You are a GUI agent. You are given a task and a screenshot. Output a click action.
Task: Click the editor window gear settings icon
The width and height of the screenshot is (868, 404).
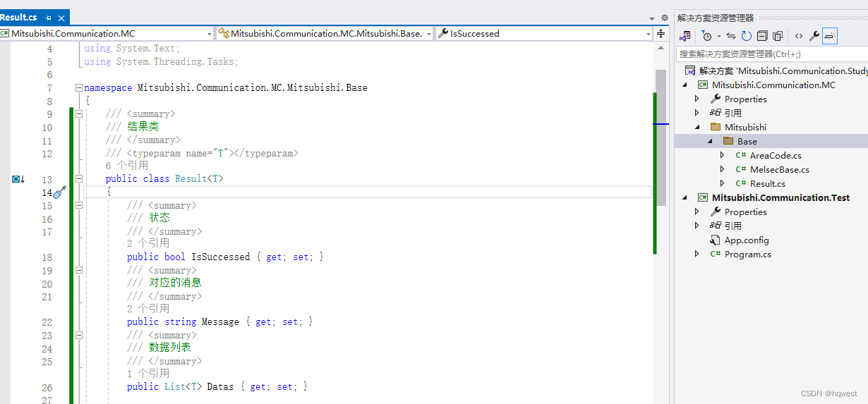point(664,18)
